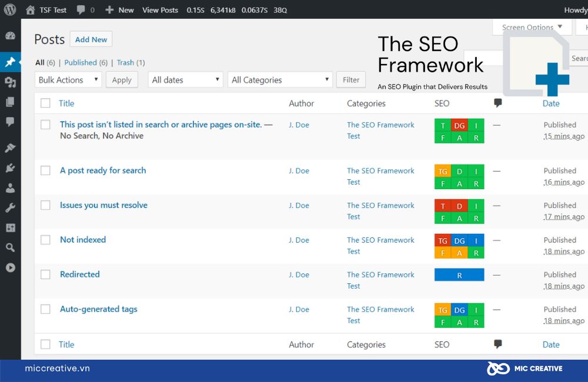Open the Pages sidebar icon
This screenshot has height=382, width=588.
pyautogui.click(x=10, y=102)
